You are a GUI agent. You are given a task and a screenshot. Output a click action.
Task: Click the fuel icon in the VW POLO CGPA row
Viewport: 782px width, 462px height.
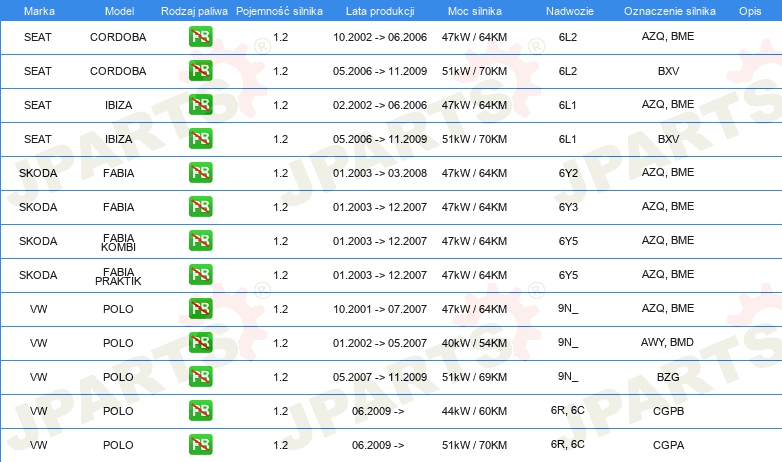200,444
